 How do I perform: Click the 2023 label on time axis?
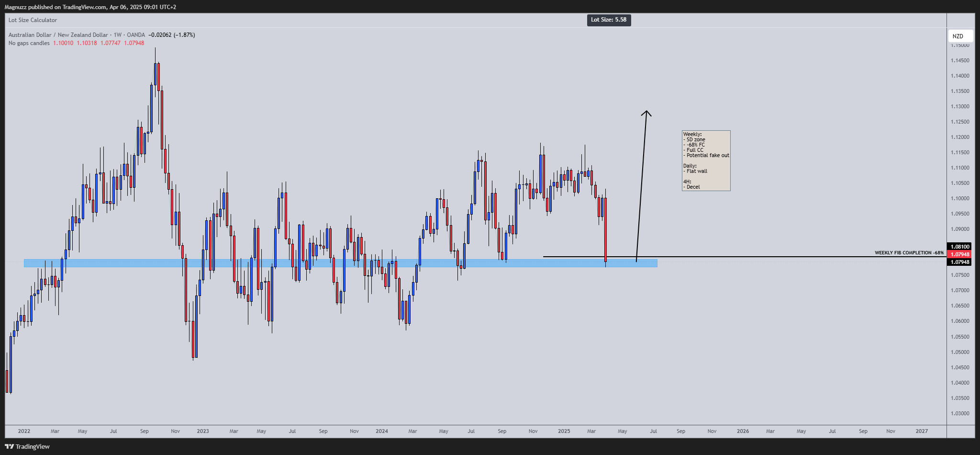click(203, 431)
